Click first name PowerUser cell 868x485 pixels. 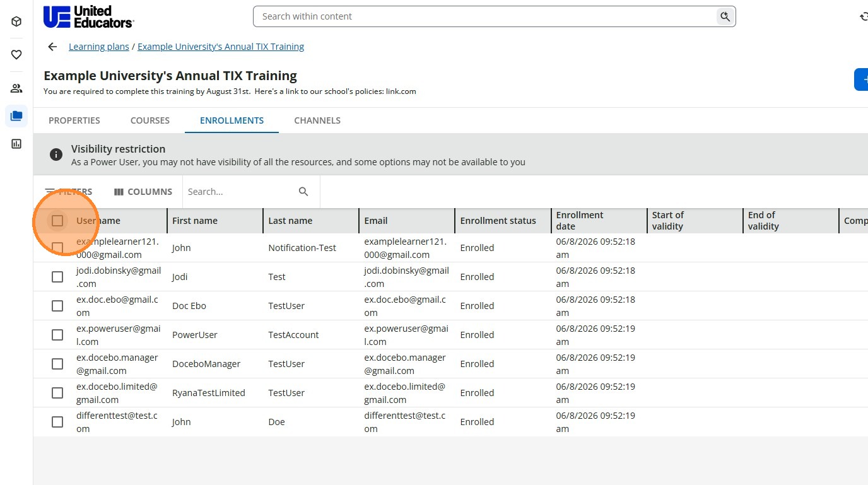(x=195, y=335)
